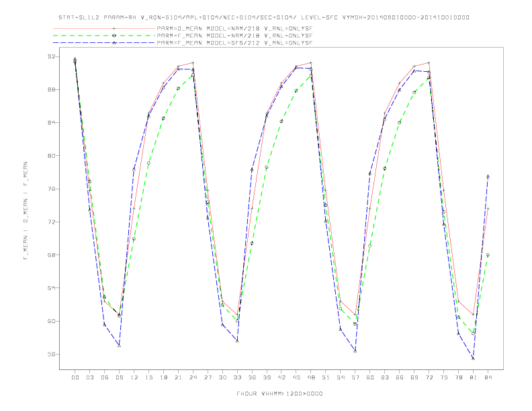Screen dimensions: 532x411
Task: Select the forecast hour label 60
Action: coord(370,377)
